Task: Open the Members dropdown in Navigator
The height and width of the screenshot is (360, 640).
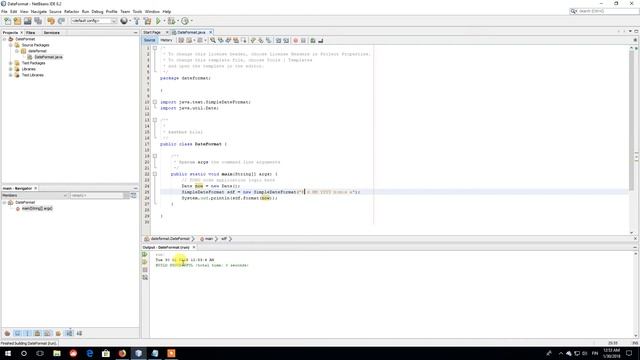Action: [x=34, y=196]
